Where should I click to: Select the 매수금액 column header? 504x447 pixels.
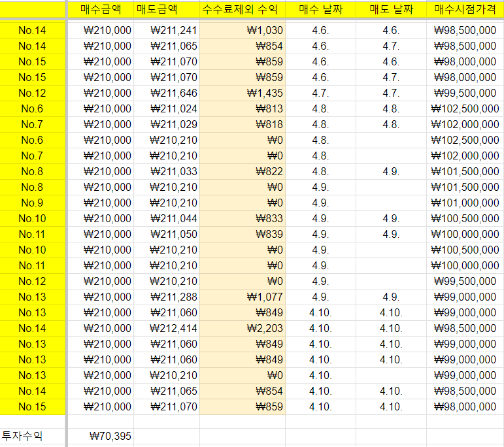[101, 10]
